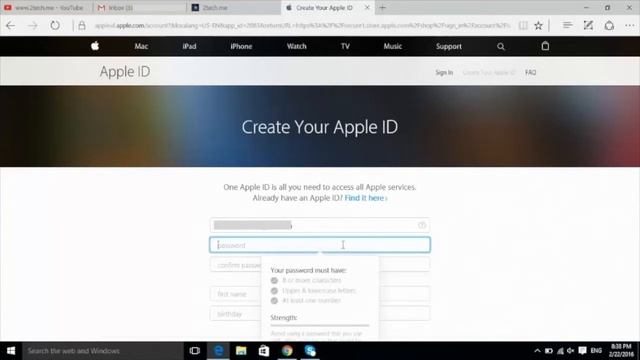Open the shopping bag icon
The width and height of the screenshot is (640, 360).
[545, 46]
